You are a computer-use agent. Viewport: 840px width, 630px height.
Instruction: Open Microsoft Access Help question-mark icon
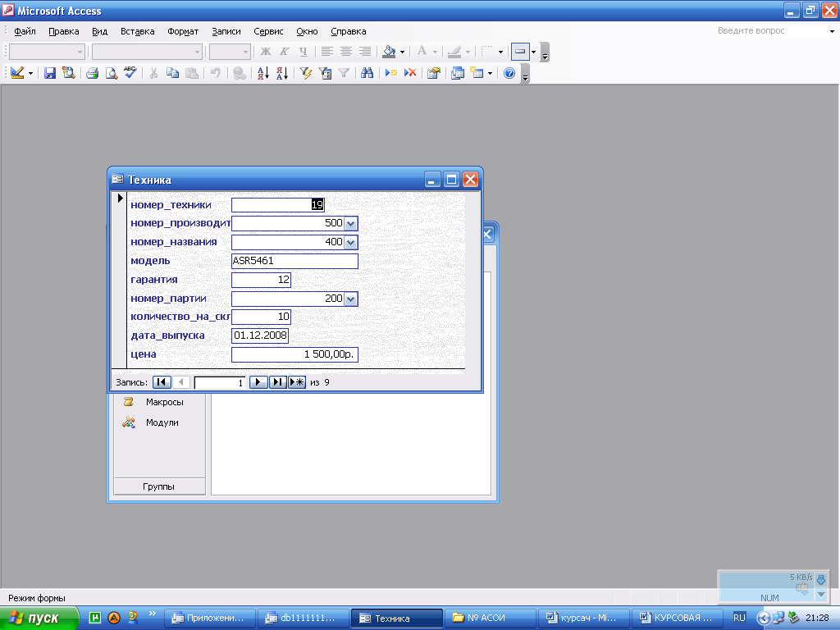tap(509, 73)
